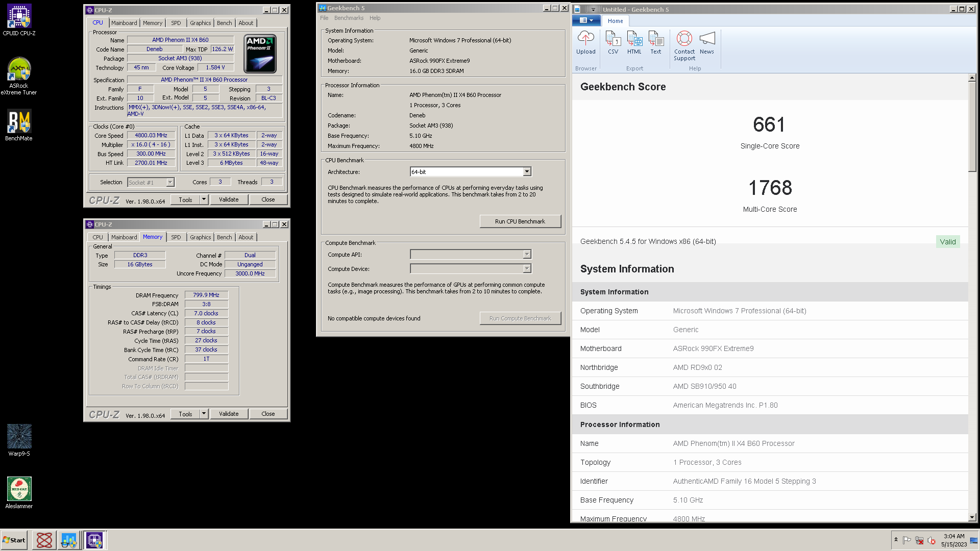Click the Show desktop button
The height and width of the screenshot is (551, 980).
pos(974,540)
